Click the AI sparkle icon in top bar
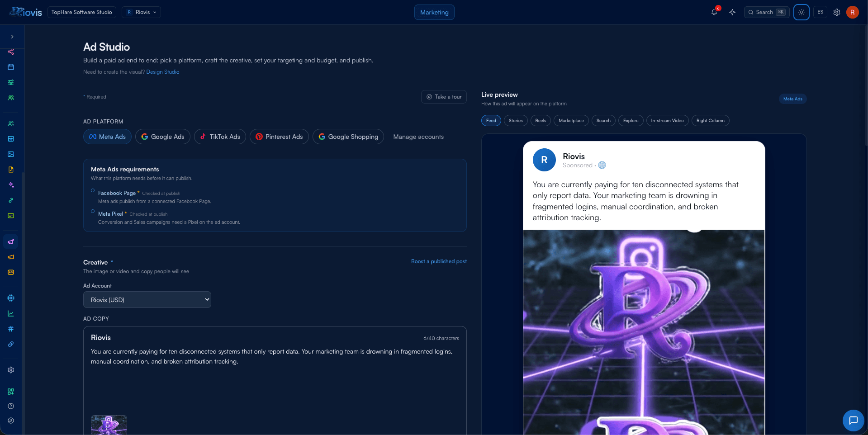This screenshot has width=868, height=435. point(732,12)
